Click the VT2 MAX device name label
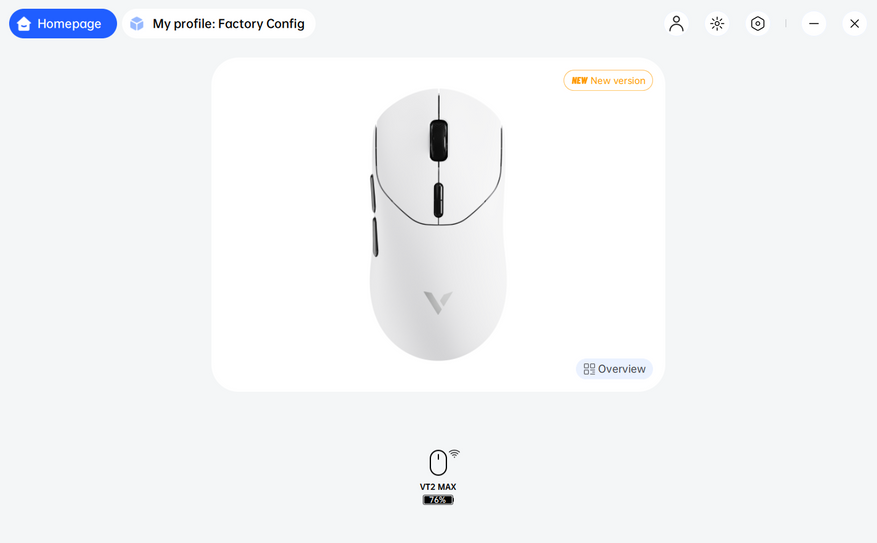 click(x=438, y=487)
